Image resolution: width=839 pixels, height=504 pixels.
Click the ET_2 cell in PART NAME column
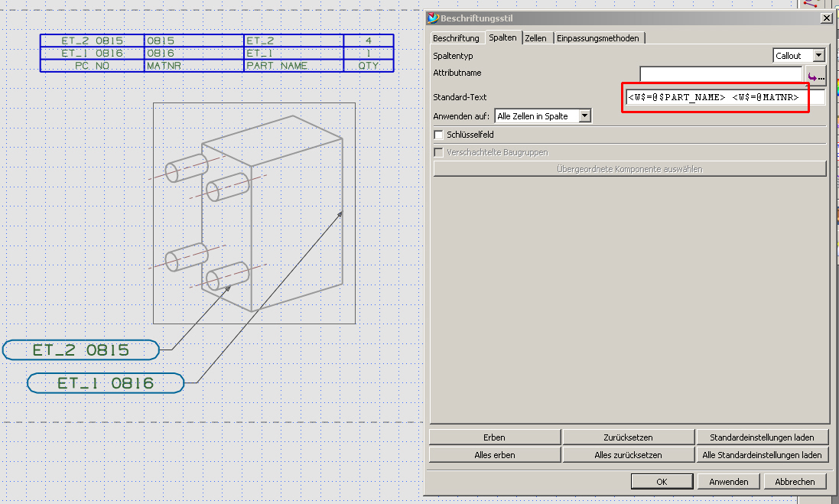click(293, 41)
